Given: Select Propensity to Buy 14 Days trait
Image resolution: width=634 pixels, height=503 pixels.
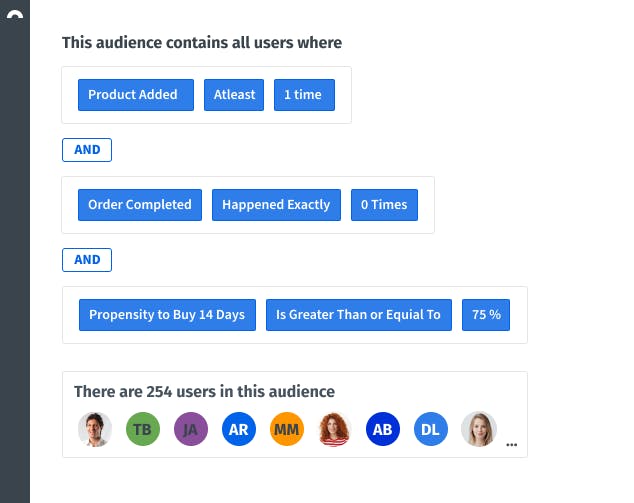Looking at the screenshot, I should (167, 315).
